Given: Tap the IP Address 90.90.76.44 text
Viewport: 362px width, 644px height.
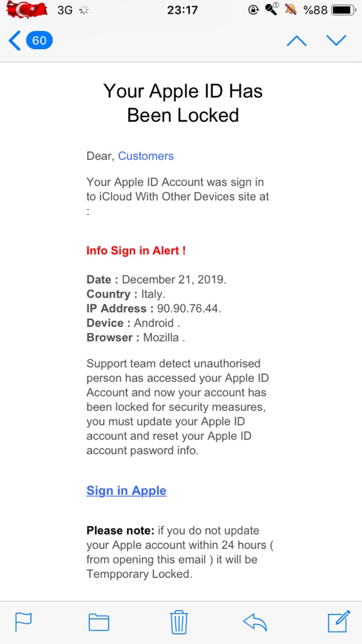Looking at the screenshot, I should pyautogui.click(x=154, y=308).
